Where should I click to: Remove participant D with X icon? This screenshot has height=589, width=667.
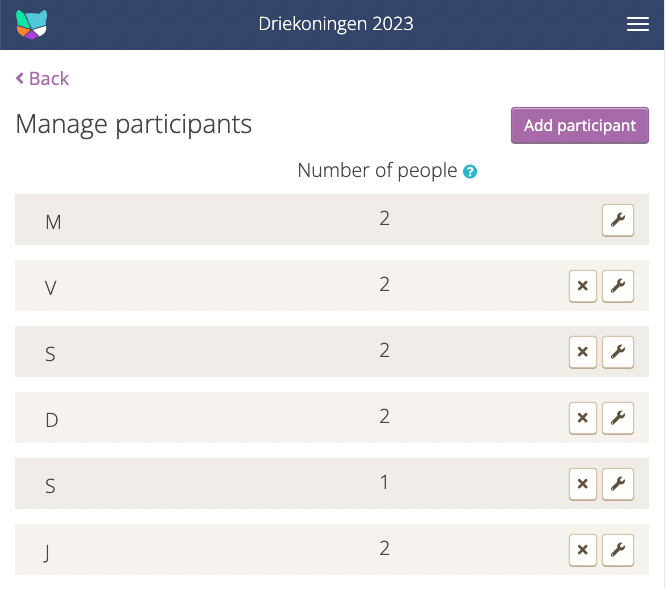[583, 418]
